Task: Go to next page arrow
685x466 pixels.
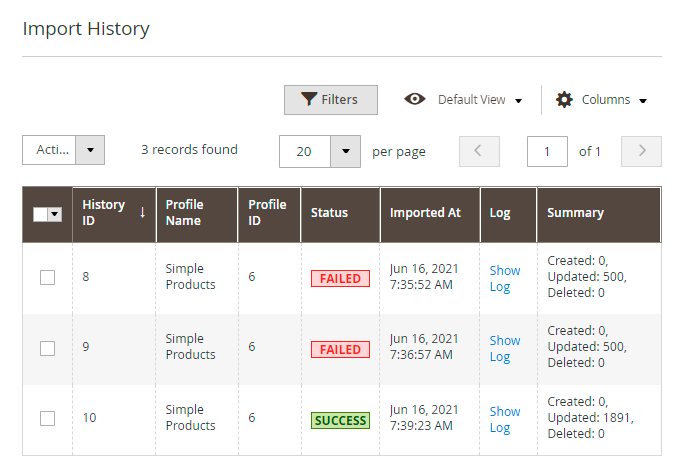Action: [641, 151]
